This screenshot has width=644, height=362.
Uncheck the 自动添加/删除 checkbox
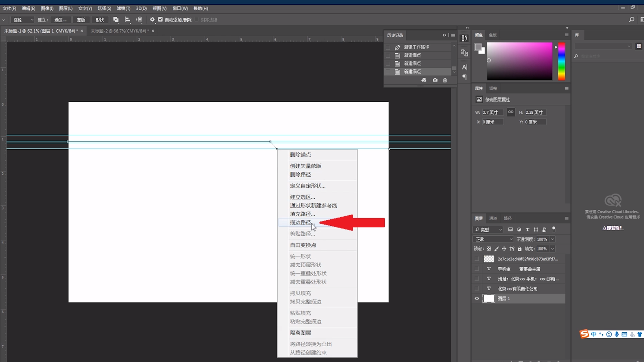(x=160, y=20)
